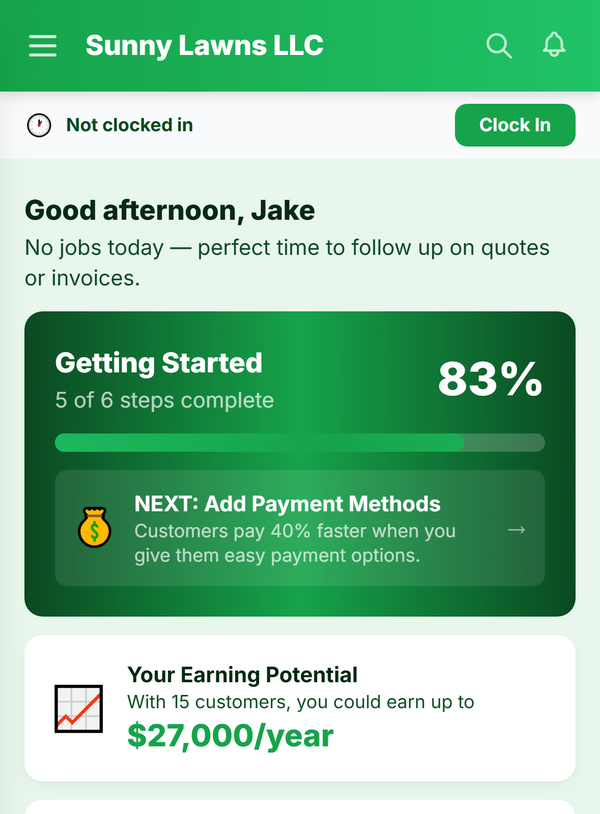This screenshot has height=814, width=600.
Task: Tap the Not clocked in status label
Action: [129, 125]
